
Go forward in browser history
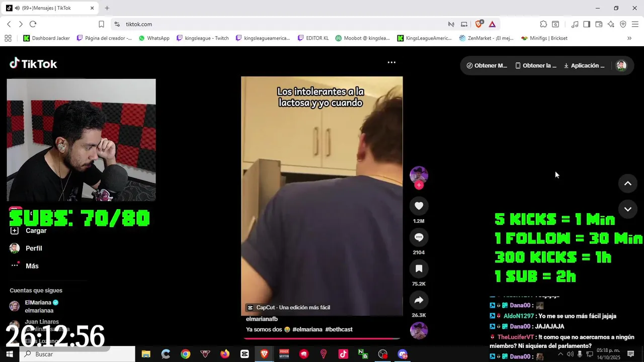pyautogui.click(x=21, y=24)
